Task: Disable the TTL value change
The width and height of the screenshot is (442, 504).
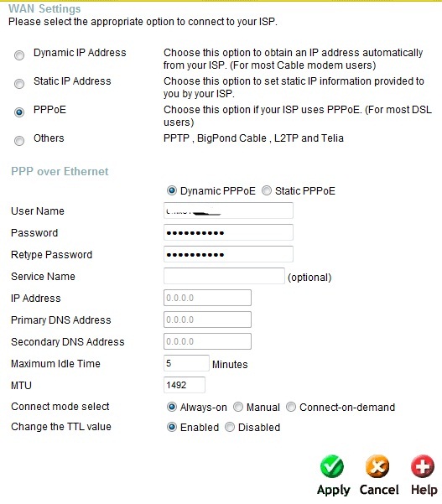Action: (x=230, y=427)
